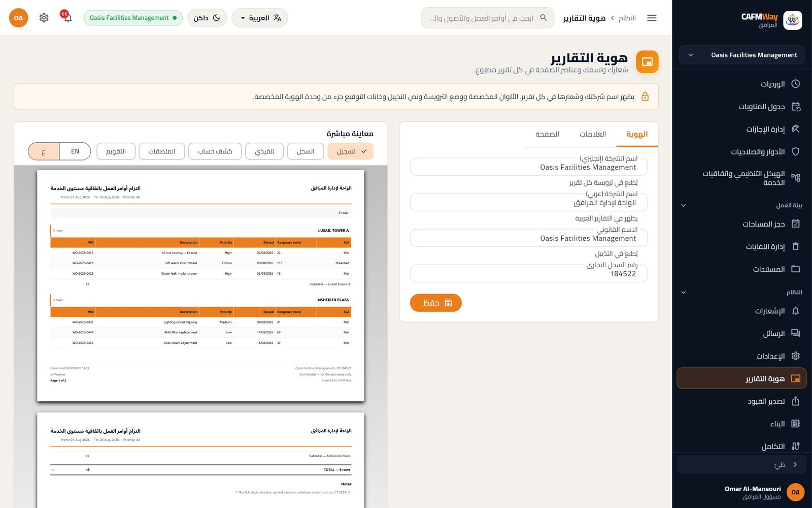Click LUSAIL TOWER A group heading
The image size is (812, 508).
coord(333,231)
